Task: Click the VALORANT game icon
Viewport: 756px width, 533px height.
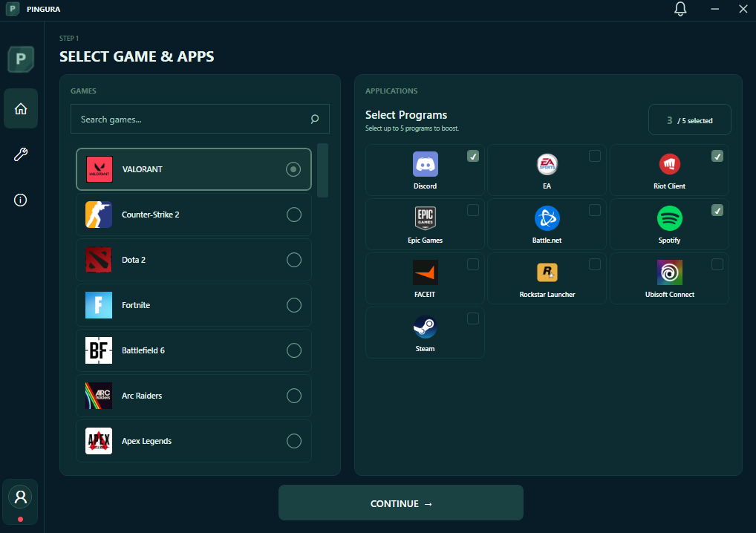Action: pyautogui.click(x=100, y=169)
